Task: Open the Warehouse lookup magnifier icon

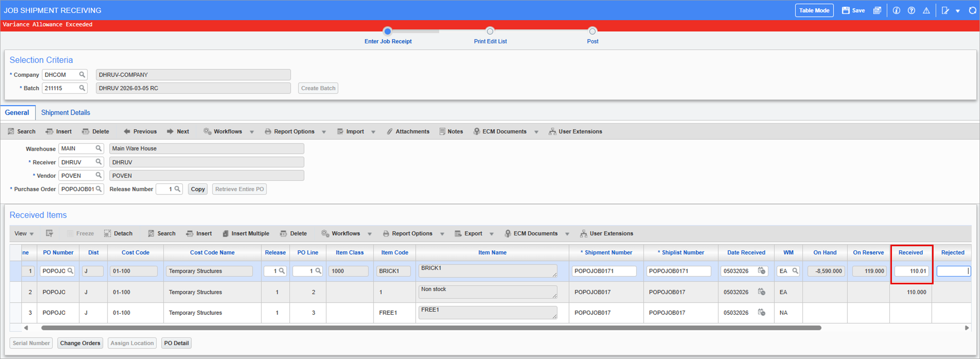Action: point(98,148)
